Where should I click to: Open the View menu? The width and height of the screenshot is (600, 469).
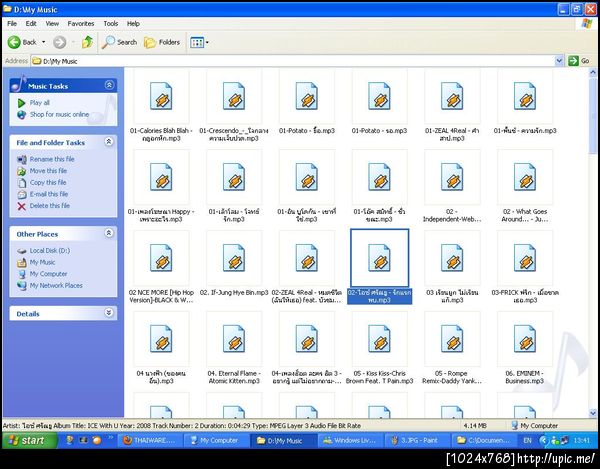coord(52,23)
